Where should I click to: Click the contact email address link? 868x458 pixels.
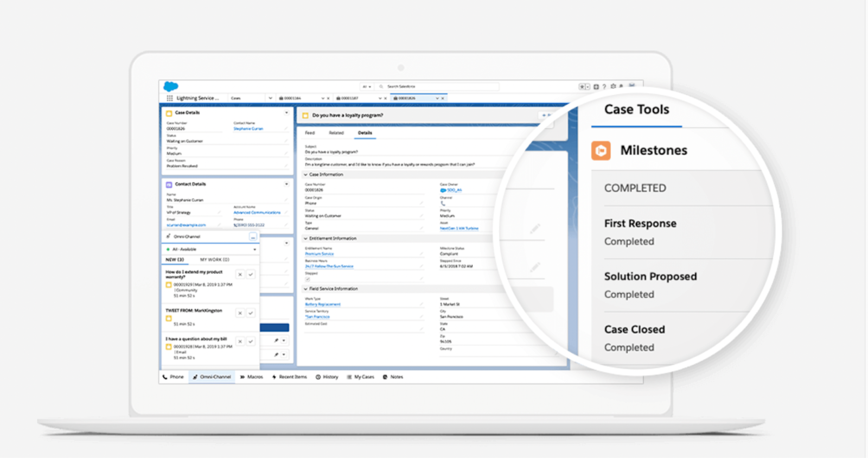pos(186,225)
